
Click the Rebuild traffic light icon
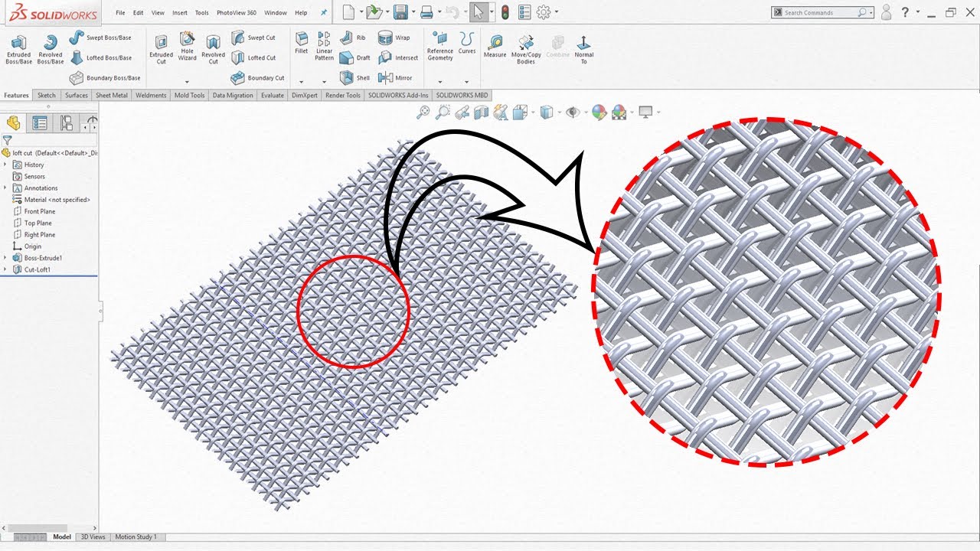coord(505,12)
